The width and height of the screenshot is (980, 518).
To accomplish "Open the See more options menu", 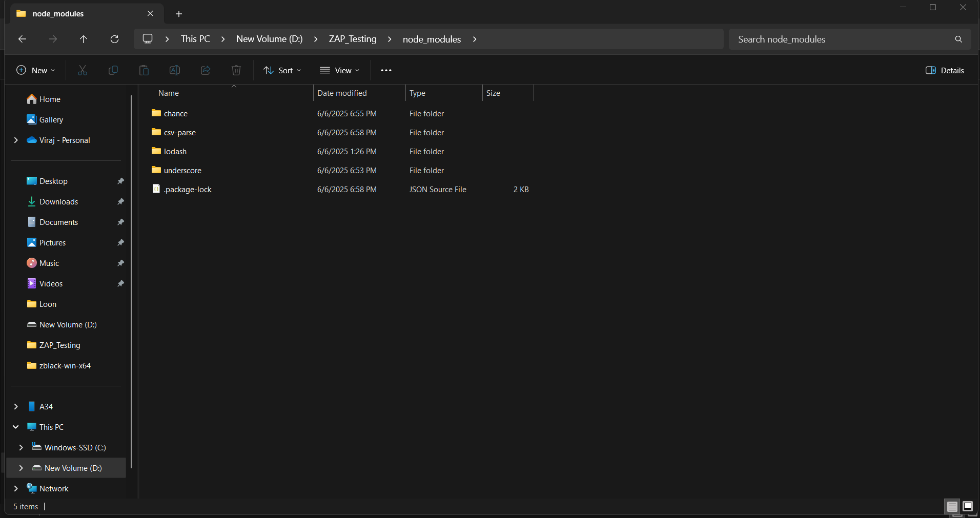I will pyautogui.click(x=386, y=70).
